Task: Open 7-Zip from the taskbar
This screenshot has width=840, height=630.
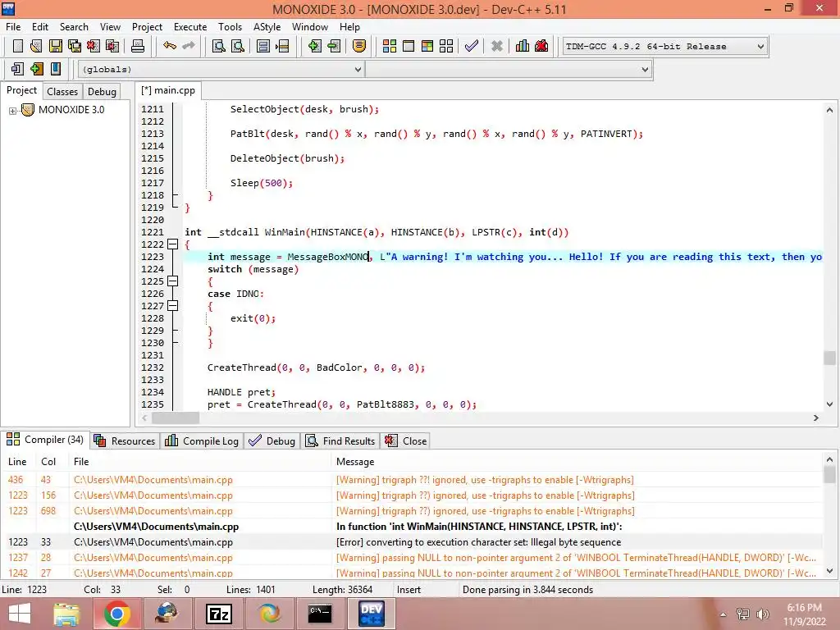Action: [219, 614]
